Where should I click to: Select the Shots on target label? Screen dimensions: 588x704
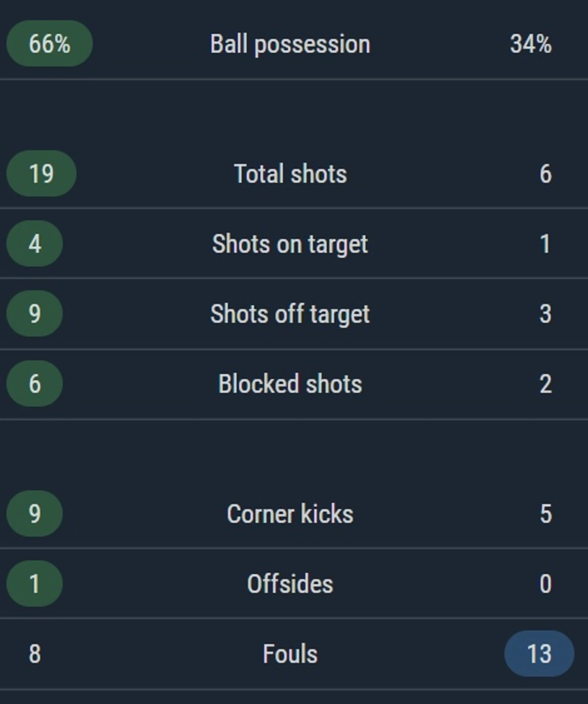[290, 244]
